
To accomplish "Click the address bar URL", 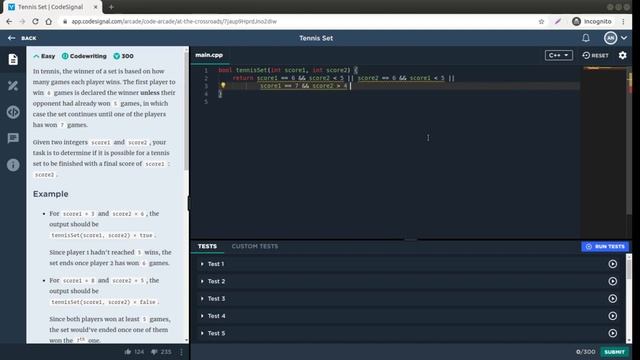I will [174, 22].
